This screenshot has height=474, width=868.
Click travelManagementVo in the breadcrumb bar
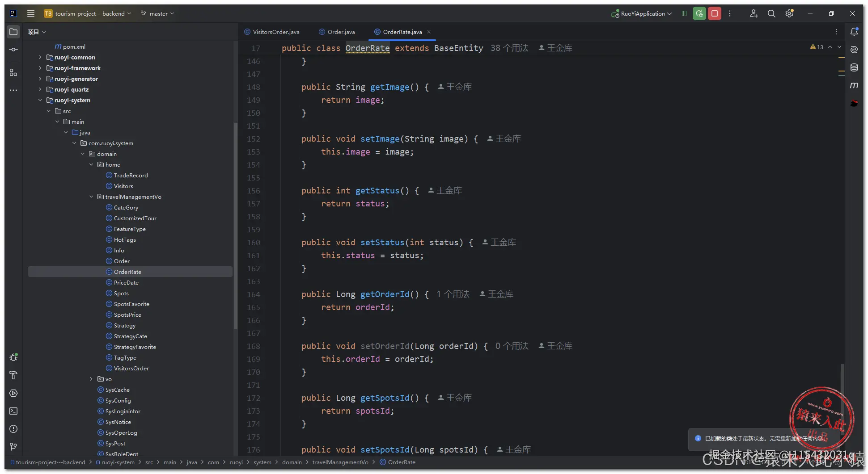tap(340, 462)
